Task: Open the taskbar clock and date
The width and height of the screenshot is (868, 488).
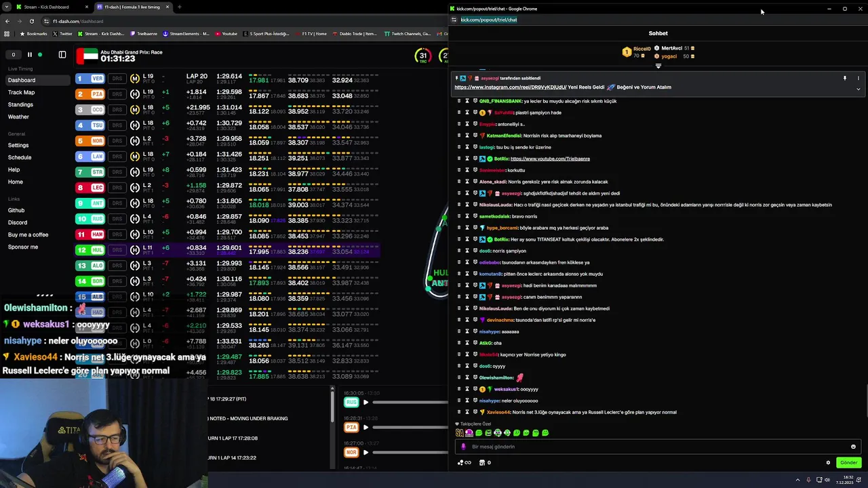Action: tap(844, 480)
